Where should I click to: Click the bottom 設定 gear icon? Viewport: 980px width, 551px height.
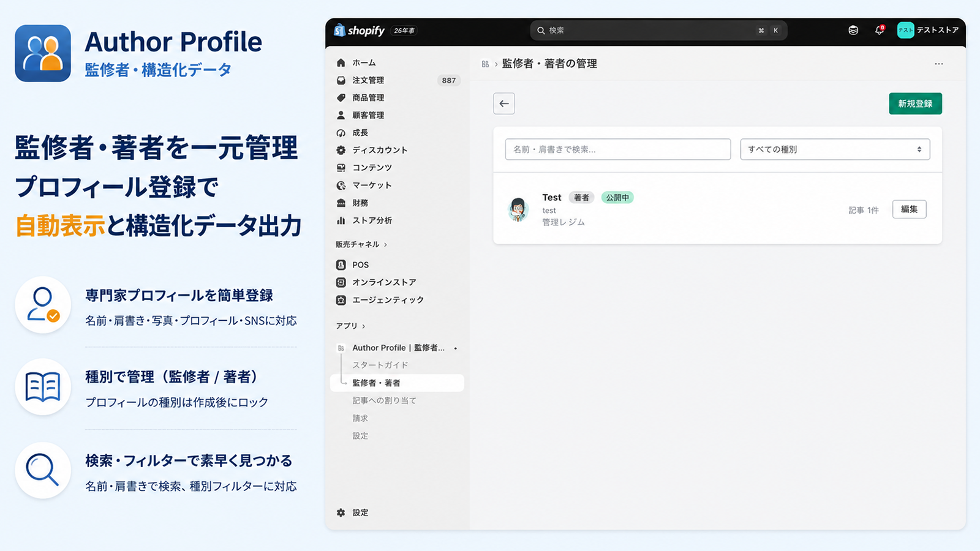[x=341, y=512]
